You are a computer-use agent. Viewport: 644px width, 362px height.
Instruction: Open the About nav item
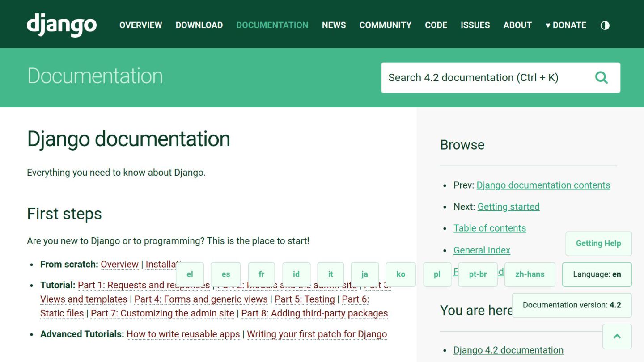coord(517,25)
